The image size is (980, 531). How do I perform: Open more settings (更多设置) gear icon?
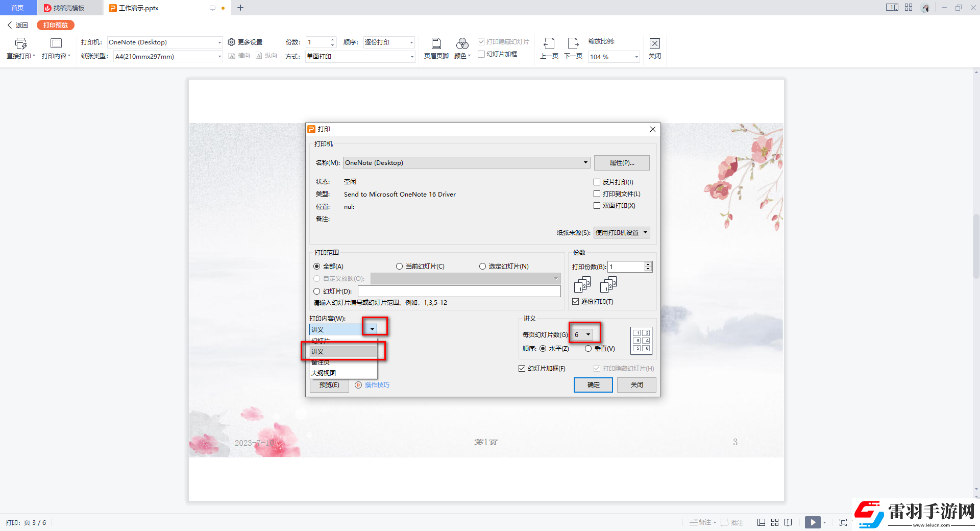pyautogui.click(x=231, y=42)
